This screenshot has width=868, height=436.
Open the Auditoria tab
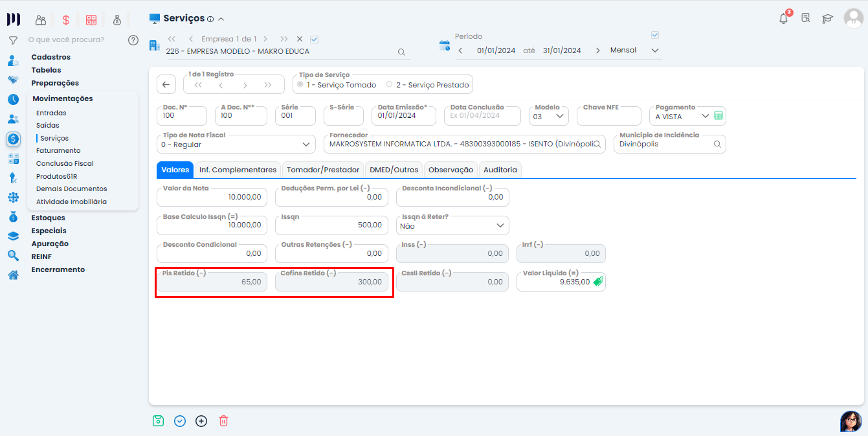500,170
